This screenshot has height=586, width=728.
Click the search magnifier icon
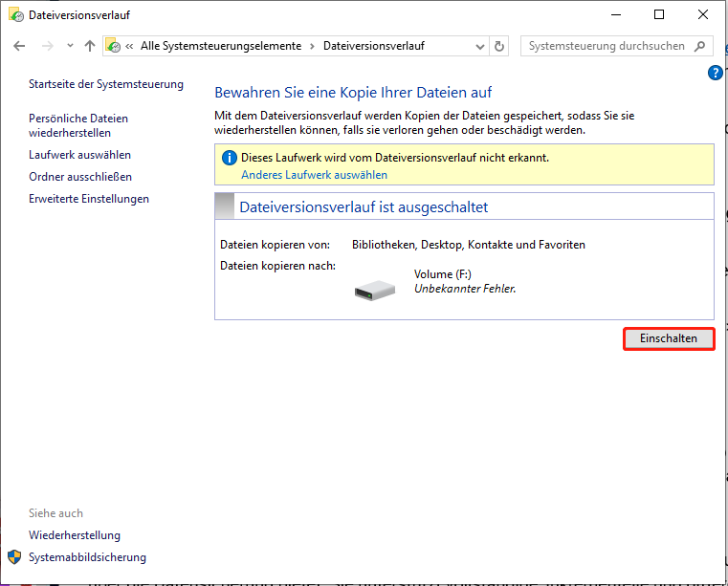pyautogui.click(x=700, y=46)
